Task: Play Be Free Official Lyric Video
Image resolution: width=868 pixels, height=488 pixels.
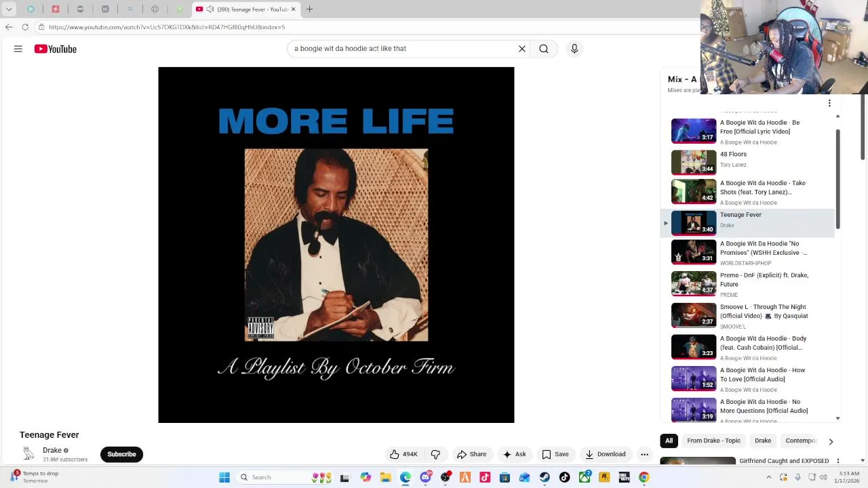Action: 747,131
